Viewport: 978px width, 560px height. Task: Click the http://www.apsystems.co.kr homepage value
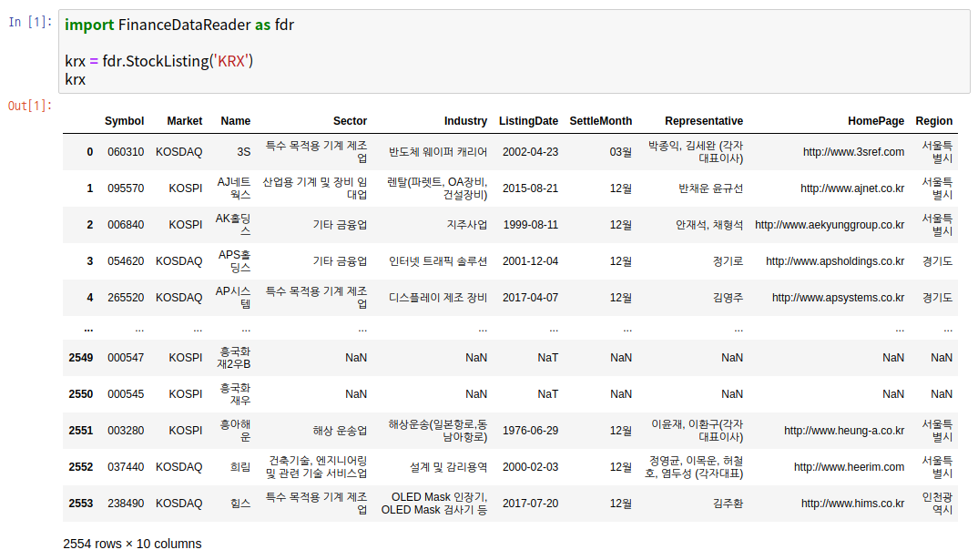click(x=839, y=298)
